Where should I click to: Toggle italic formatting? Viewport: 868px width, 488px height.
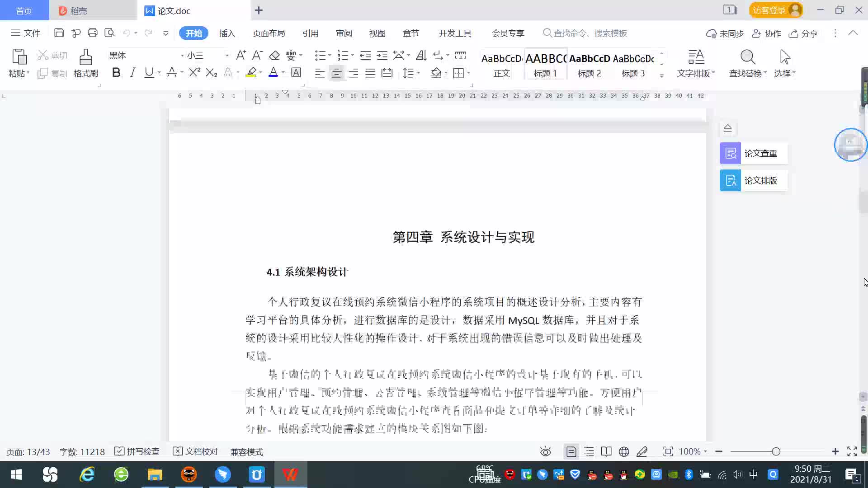click(x=132, y=72)
